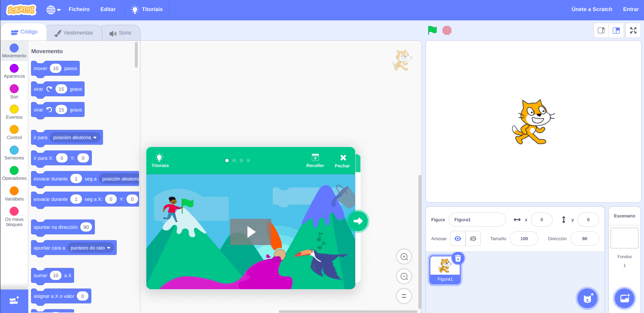Shrink the tutorial card with Recoller
This screenshot has width=644, height=313.
(315, 161)
